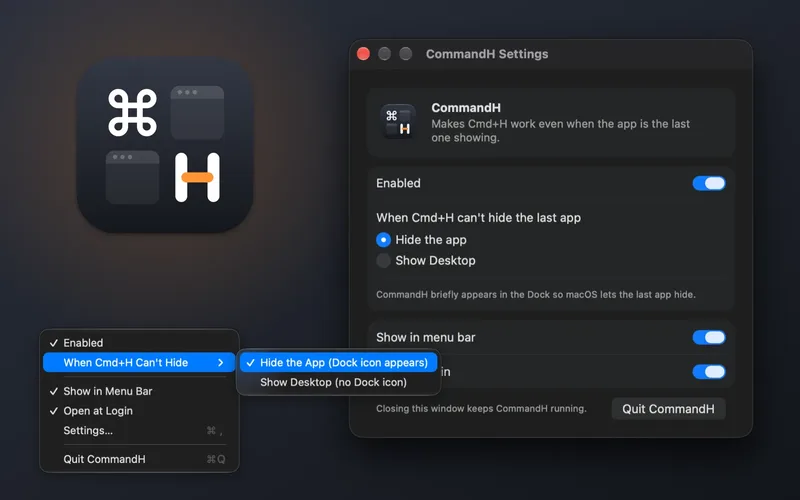Image resolution: width=800 pixels, height=500 pixels.
Task: Choose Show Desktop (no Dock icon)
Action: pyautogui.click(x=339, y=382)
